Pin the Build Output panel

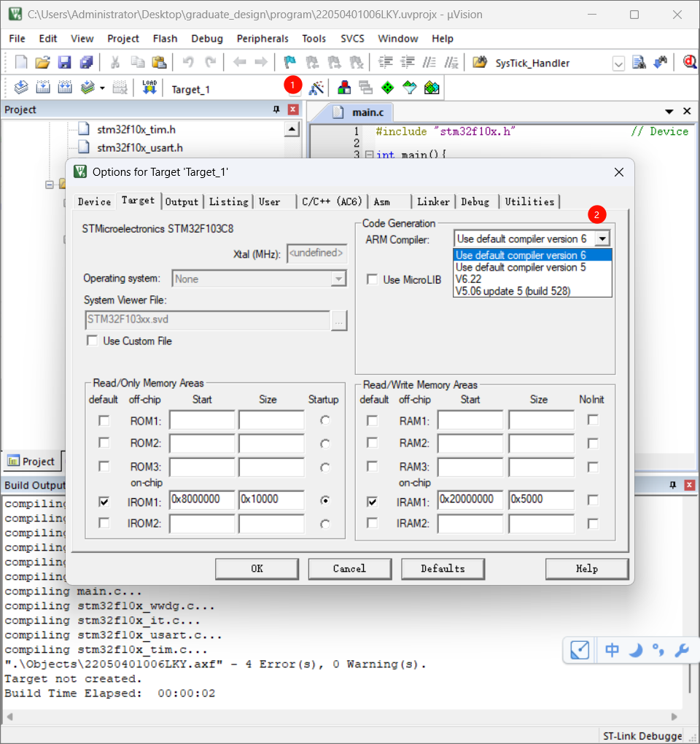(x=672, y=485)
